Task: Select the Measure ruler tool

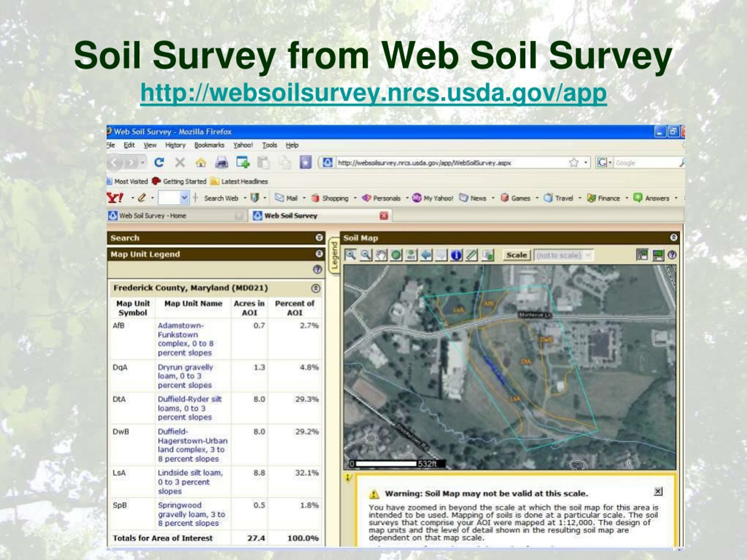Action: [472, 255]
